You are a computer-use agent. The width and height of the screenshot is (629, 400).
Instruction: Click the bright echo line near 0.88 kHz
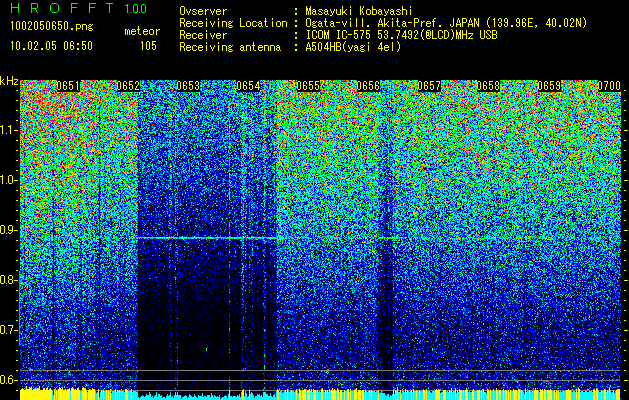(207, 238)
